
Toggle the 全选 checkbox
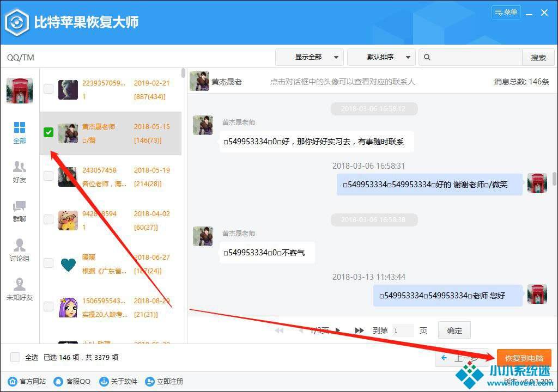(x=15, y=357)
